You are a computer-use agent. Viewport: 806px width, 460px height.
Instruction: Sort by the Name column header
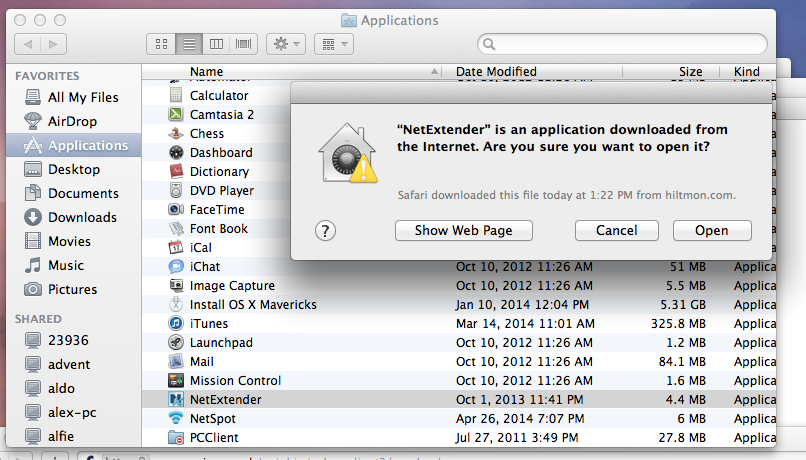pyautogui.click(x=292, y=71)
